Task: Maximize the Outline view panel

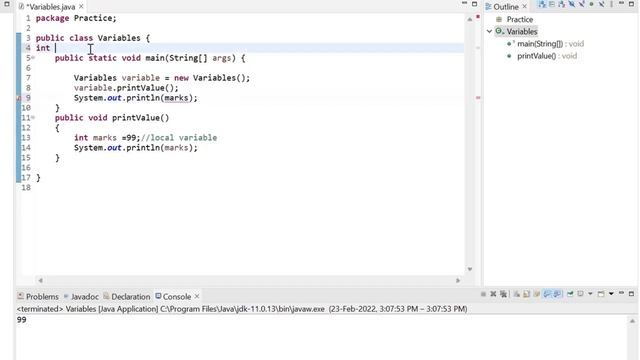Action: (x=631, y=4)
